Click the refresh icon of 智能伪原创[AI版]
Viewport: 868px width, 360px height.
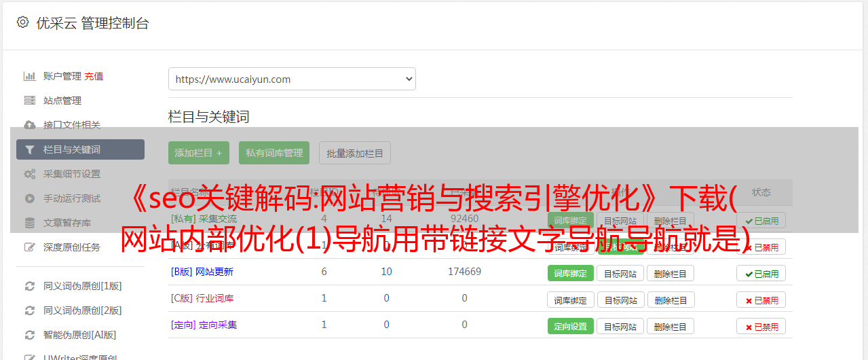coord(29,335)
